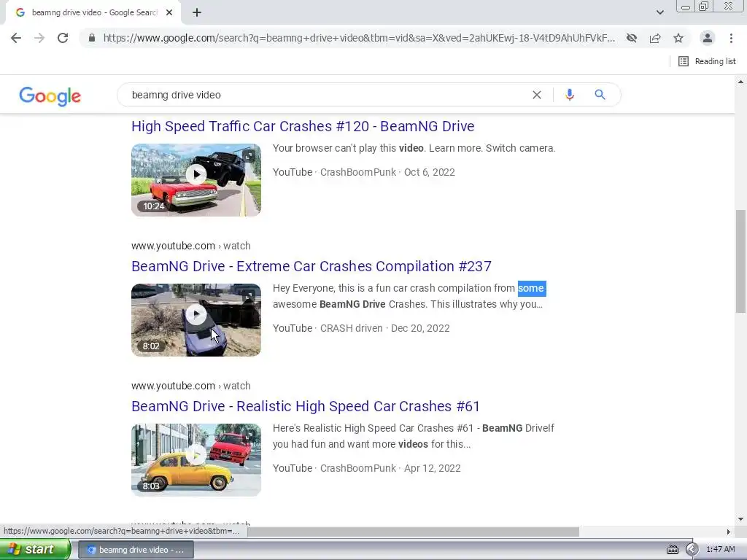Play the 8:03 yellow car thumbnail
Image resolution: width=747 pixels, height=560 pixels.
[x=196, y=460]
